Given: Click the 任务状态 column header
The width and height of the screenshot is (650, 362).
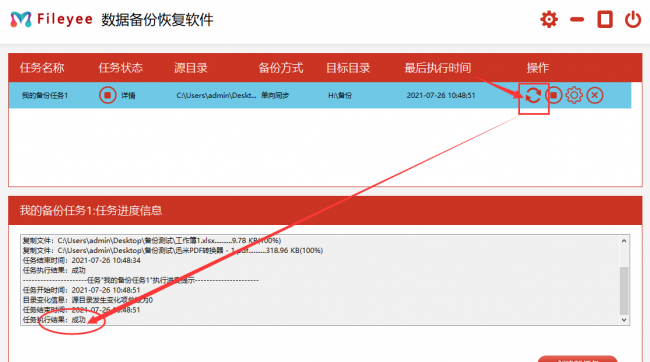Looking at the screenshot, I should click(121, 68).
